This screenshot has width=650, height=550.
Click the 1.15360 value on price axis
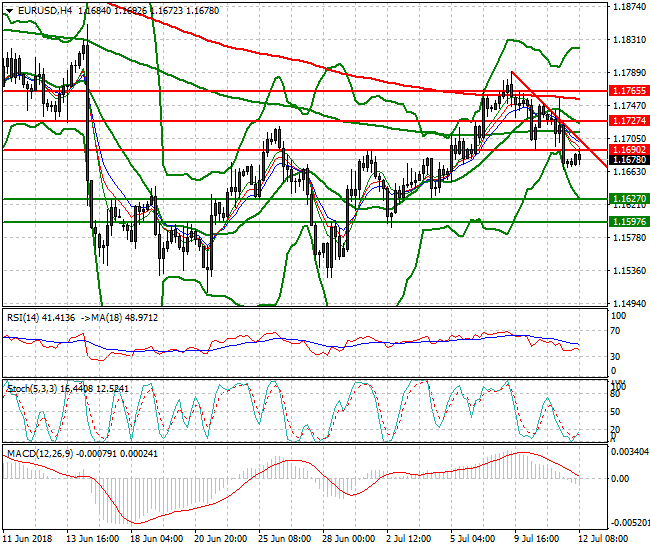pyautogui.click(x=629, y=271)
